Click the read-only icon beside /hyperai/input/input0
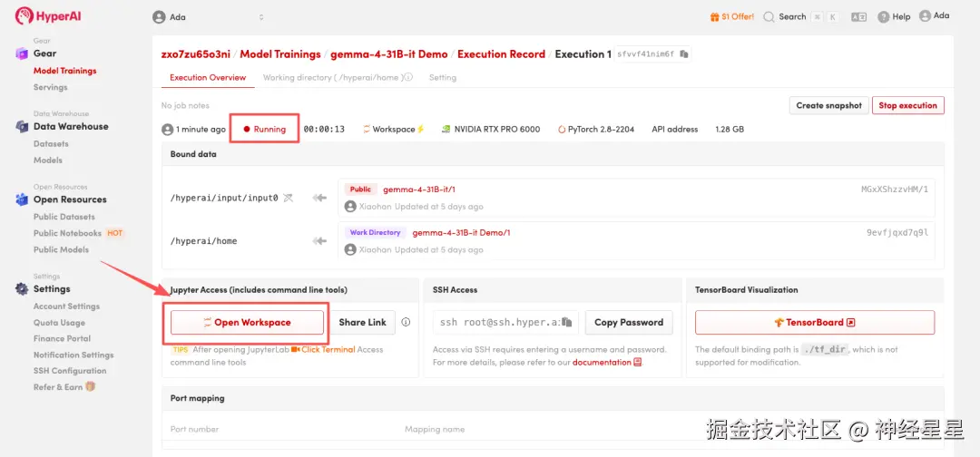The width and height of the screenshot is (980, 457). (x=288, y=198)
